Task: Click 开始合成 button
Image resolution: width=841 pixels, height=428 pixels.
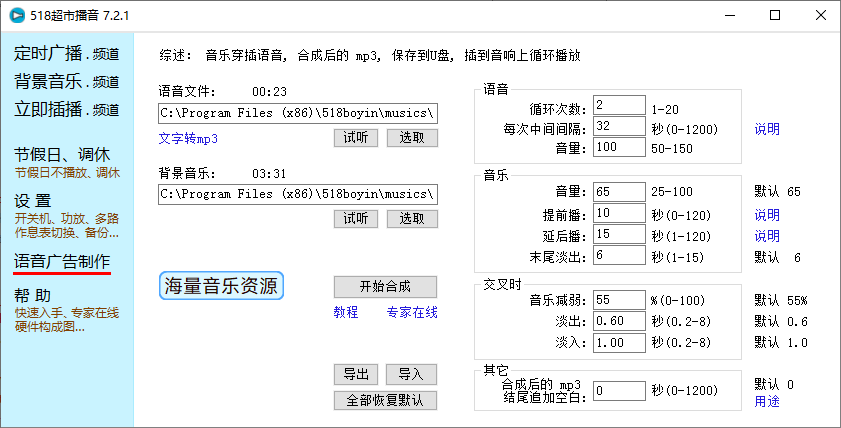Action: 385,286
